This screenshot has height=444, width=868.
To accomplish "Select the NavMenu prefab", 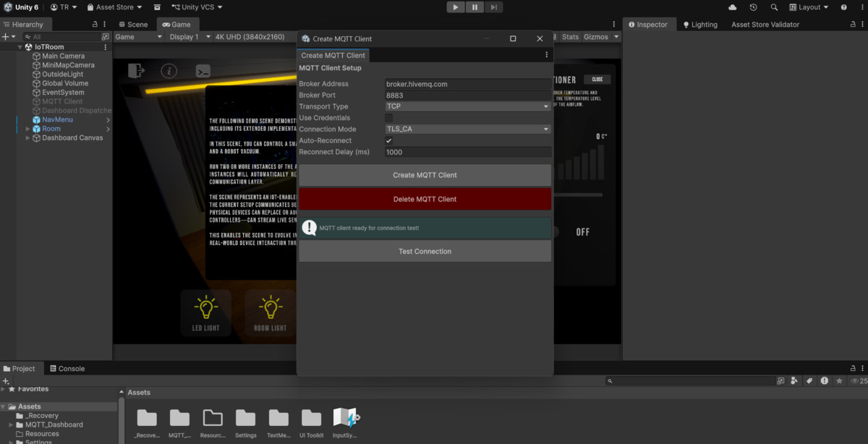I will [x=57, y=119].
